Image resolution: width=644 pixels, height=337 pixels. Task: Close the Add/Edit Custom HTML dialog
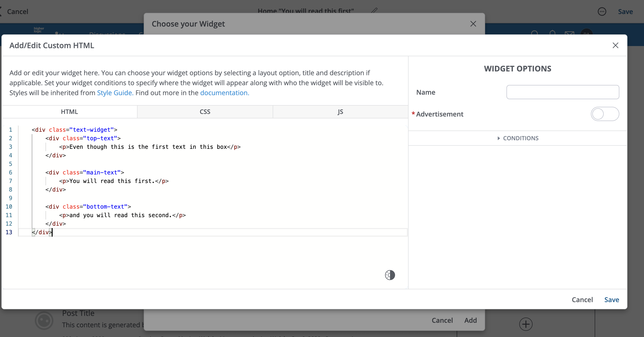[615, 45]
